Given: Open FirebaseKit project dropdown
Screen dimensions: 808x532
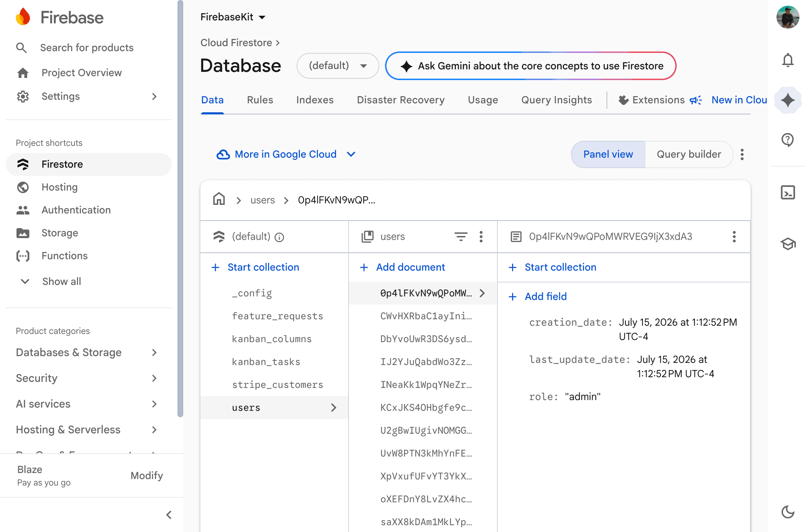Looking at the screenshot, I should (233, 17).
